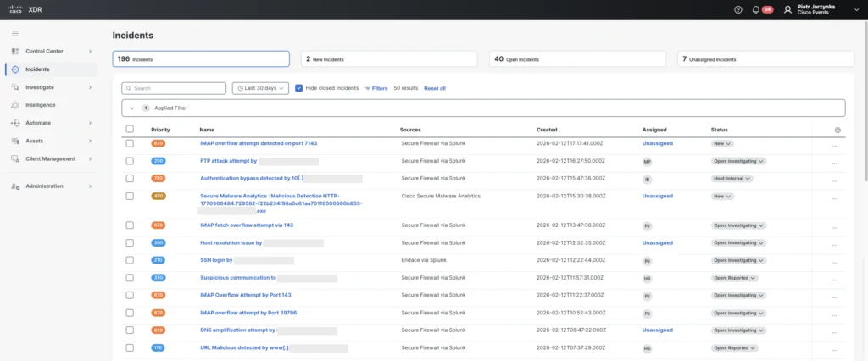Image resolution: width=868 pixels, height=361 pixels.
Task: Open the Filters funnel option
Action: coord(376,88)
